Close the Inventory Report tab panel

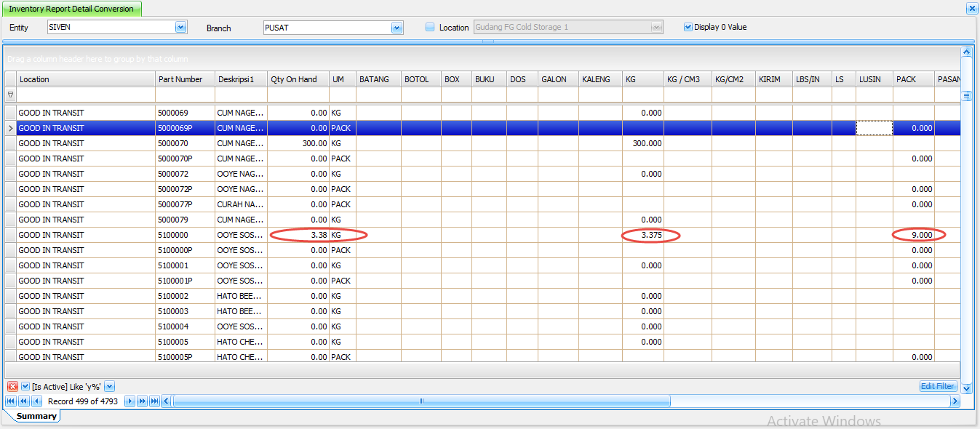971,9
